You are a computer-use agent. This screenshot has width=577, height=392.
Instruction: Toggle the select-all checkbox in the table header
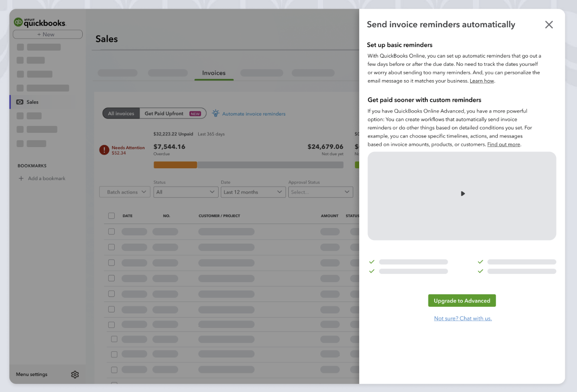tap(112, 215)
